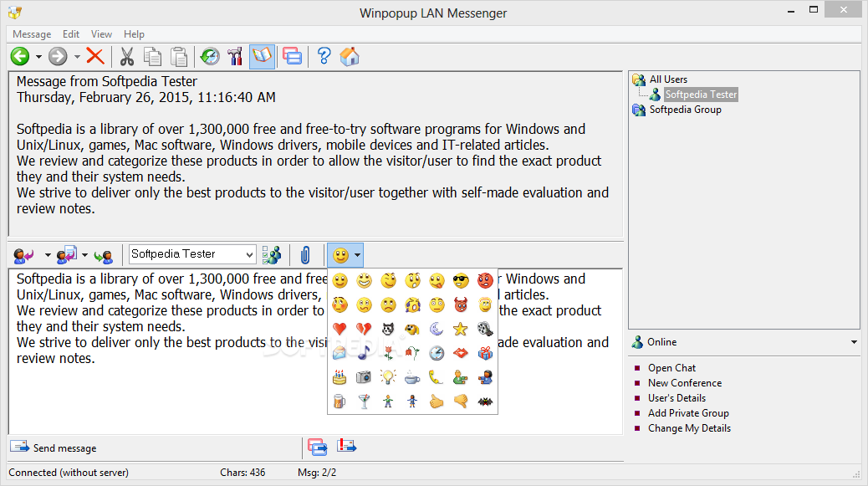
Task: Open the forward arrow history dropdown
Action: tap(77, 56)
